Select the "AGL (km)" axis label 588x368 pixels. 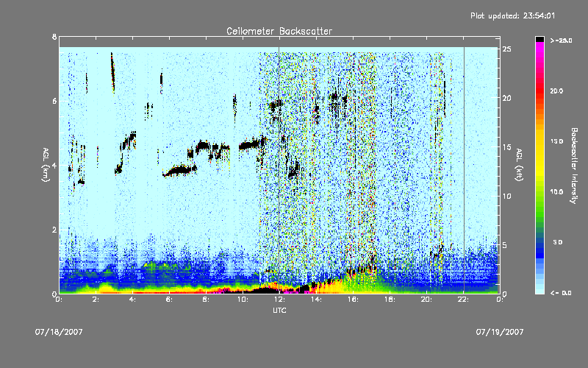46,165
